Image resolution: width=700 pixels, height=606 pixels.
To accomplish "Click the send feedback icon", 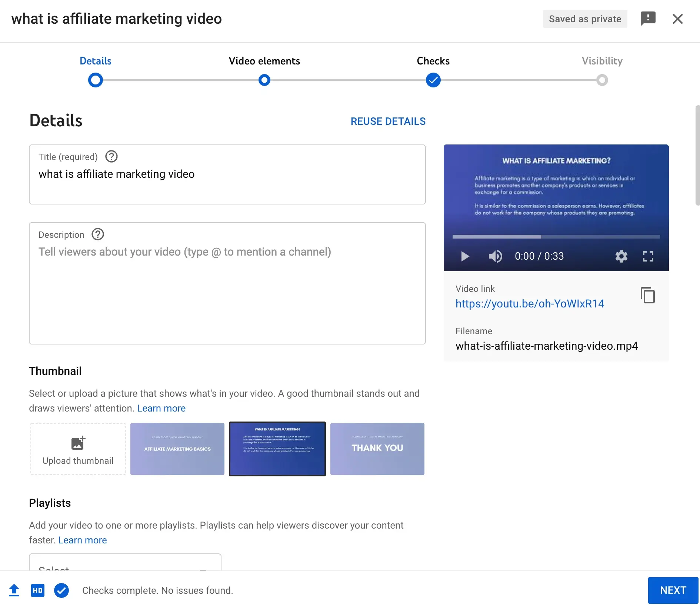I will [648, 19].
